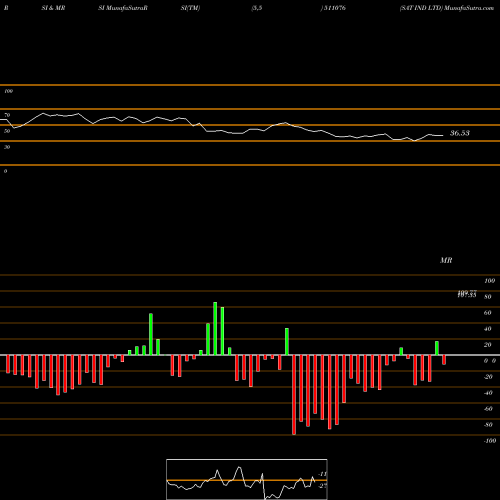The image size is (500, 500).
Task: Click the RSI axis label 70
Action: 7,115
